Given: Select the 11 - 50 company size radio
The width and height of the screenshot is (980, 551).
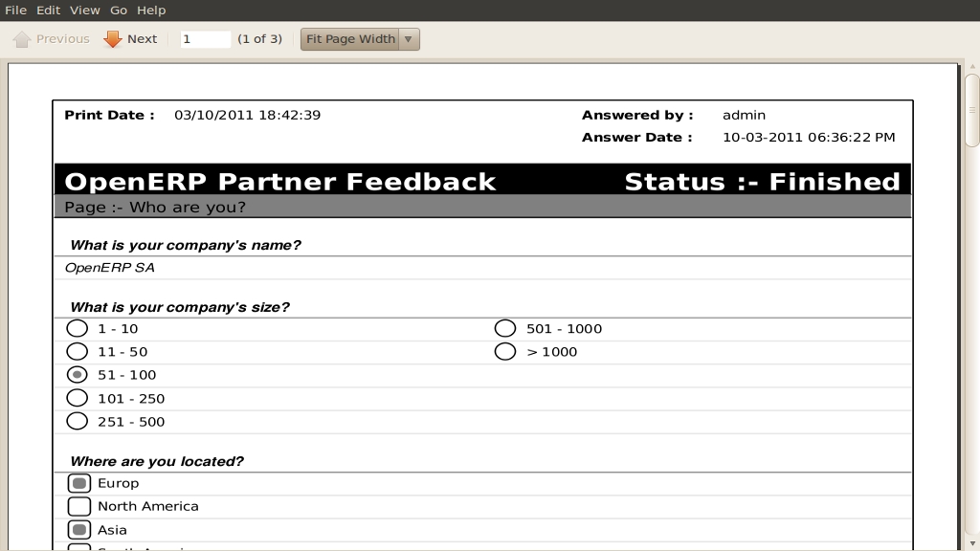Looking at the screenshot, I should click(77, 352).
